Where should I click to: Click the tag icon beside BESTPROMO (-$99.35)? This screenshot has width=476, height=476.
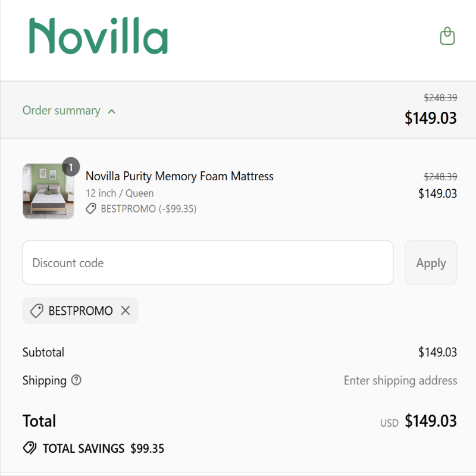pyautogui.click(x=91, y=209)
